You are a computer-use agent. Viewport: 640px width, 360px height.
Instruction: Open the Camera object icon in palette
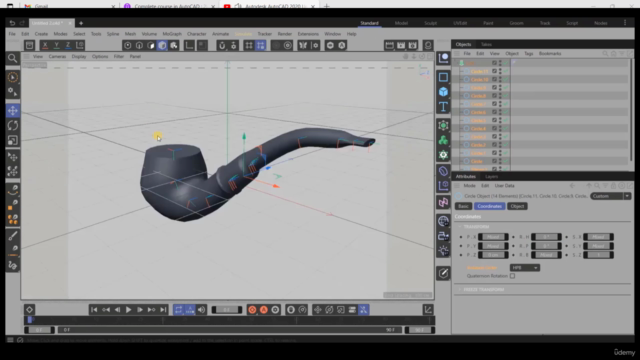(x=443, y=236)
